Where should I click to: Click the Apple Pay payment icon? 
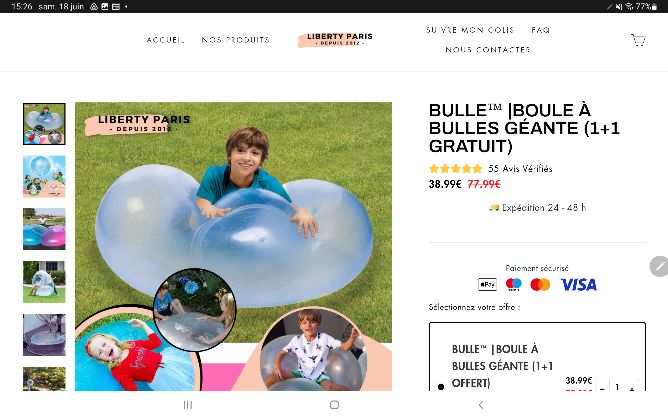tap(487, 285)
